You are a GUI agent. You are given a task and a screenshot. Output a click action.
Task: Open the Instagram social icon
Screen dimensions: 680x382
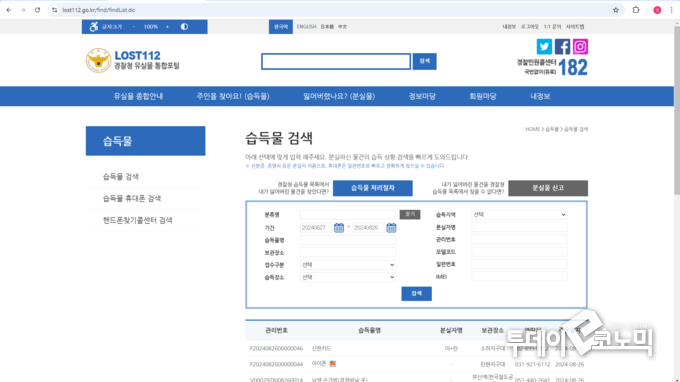pos(580,46)
